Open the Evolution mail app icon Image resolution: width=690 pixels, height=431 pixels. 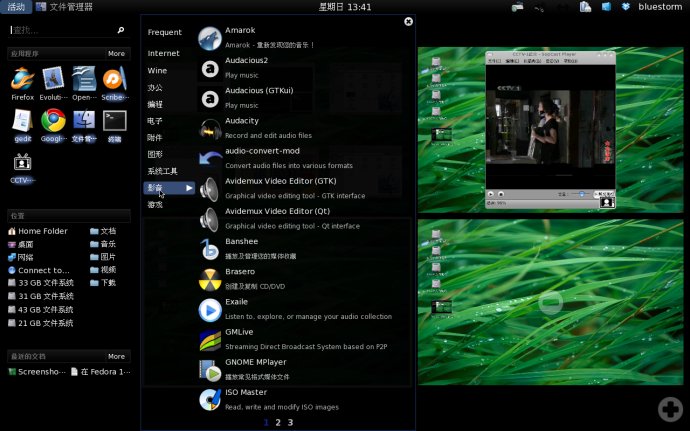(53, 84)
